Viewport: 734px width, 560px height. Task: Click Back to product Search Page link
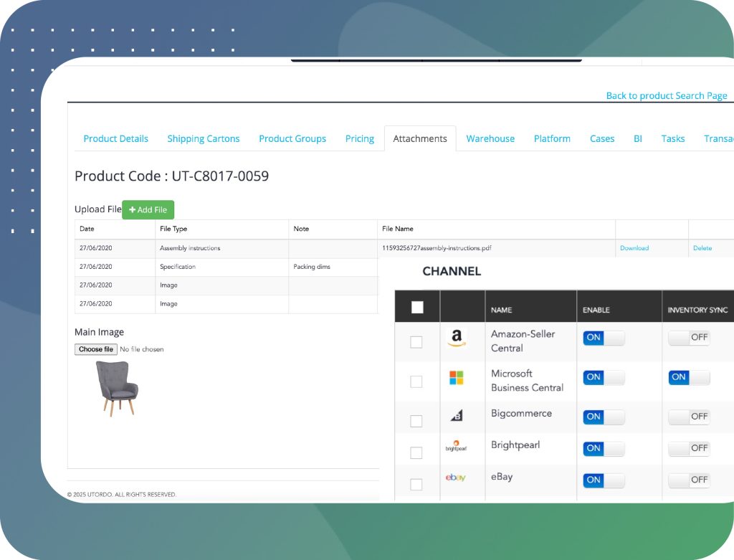pos(666,95)
